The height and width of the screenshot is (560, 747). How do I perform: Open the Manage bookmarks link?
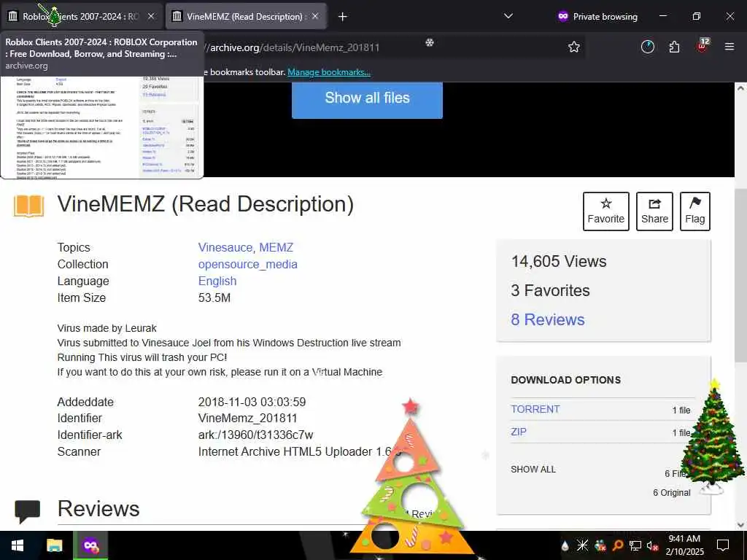point(329,72)
